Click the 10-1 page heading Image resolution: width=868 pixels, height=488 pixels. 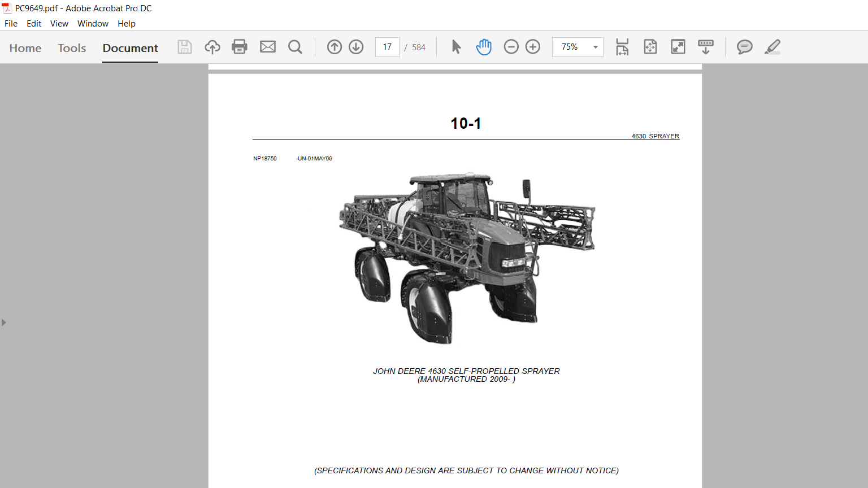click(466, 124)
